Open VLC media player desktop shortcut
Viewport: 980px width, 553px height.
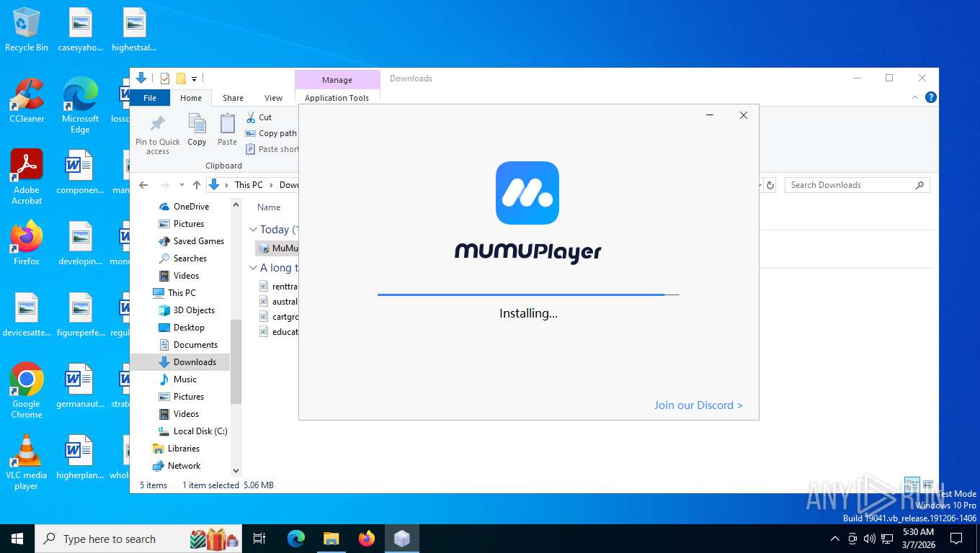pyautogui.click(x=27, y=462)
